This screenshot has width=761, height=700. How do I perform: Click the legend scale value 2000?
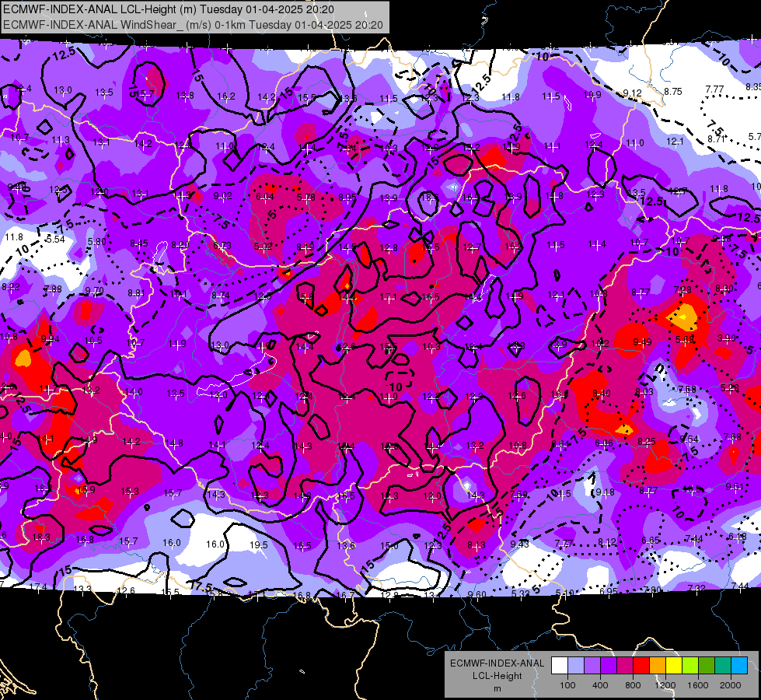(x=730, y=685)
